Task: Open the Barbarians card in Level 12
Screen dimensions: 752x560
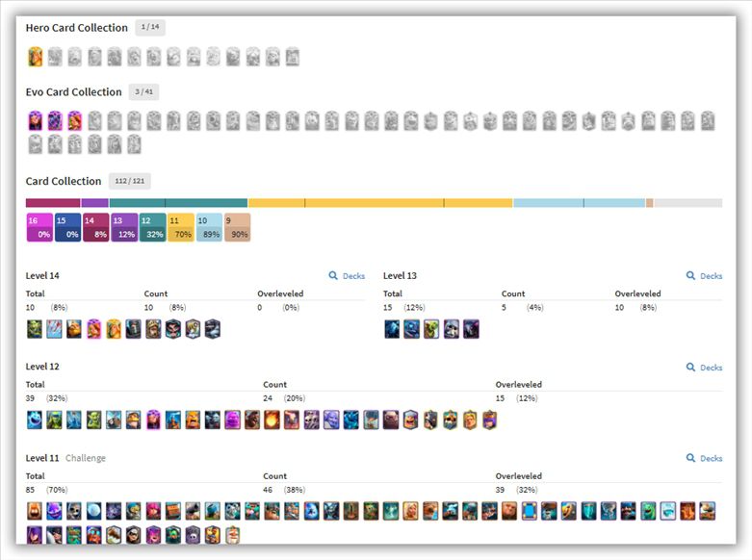Action: 193,420
